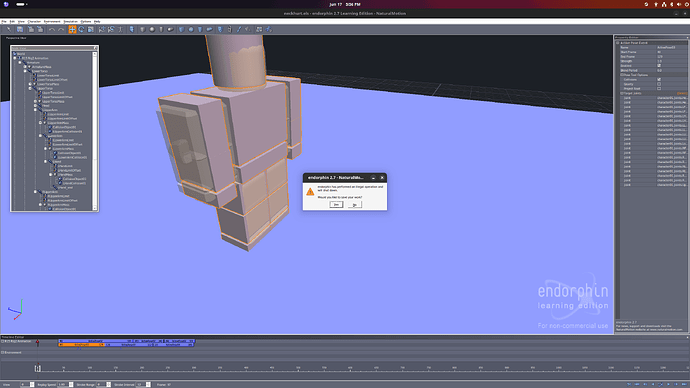Click the Replay Speed spinner arrows
690x388 pixels.
click(71, 385)
